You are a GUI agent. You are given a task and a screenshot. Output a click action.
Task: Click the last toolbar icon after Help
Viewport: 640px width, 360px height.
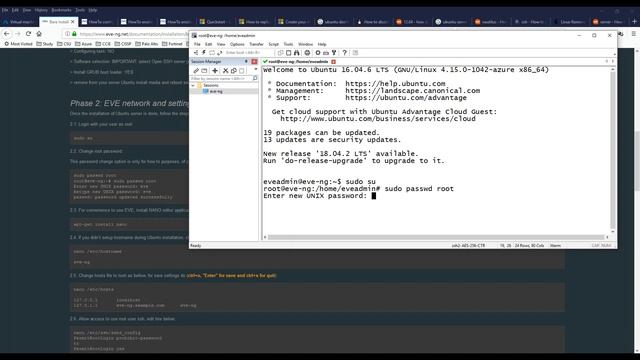[x=355, y=53]
